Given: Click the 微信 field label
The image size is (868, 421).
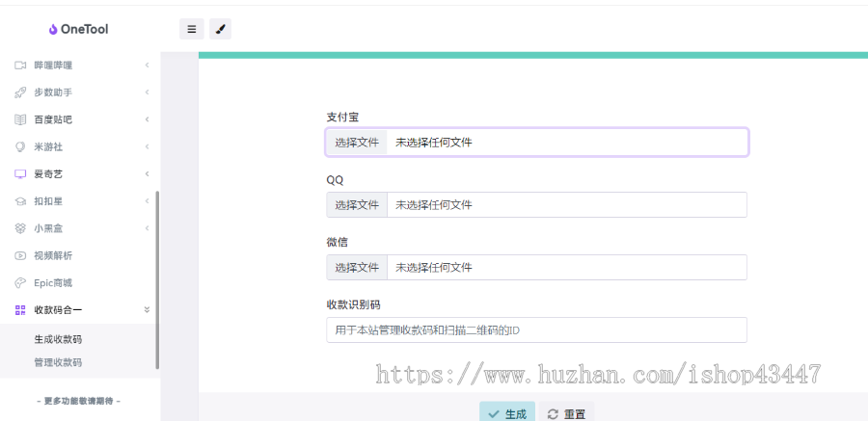Looking at the screenshot, I should click(338, 243).
